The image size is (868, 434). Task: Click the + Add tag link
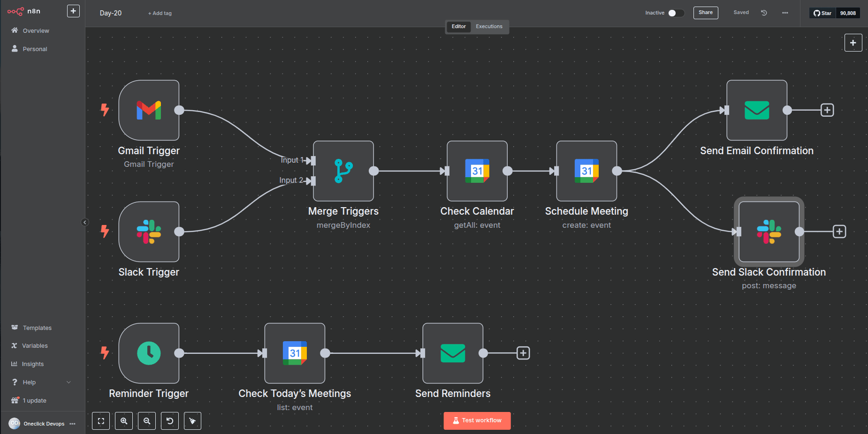pos(160,13)
